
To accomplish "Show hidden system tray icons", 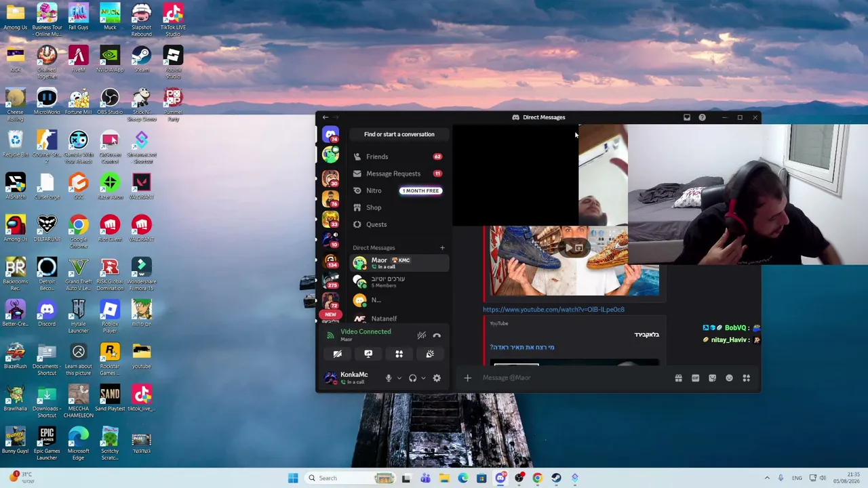I will tap(767, 478).
